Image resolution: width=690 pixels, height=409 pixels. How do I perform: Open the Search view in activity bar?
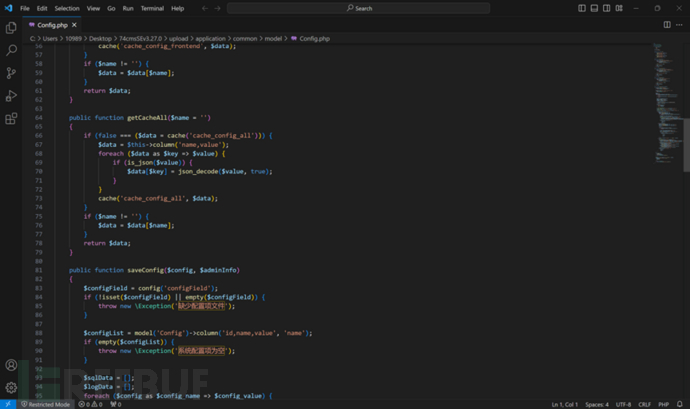coord(11,50)
